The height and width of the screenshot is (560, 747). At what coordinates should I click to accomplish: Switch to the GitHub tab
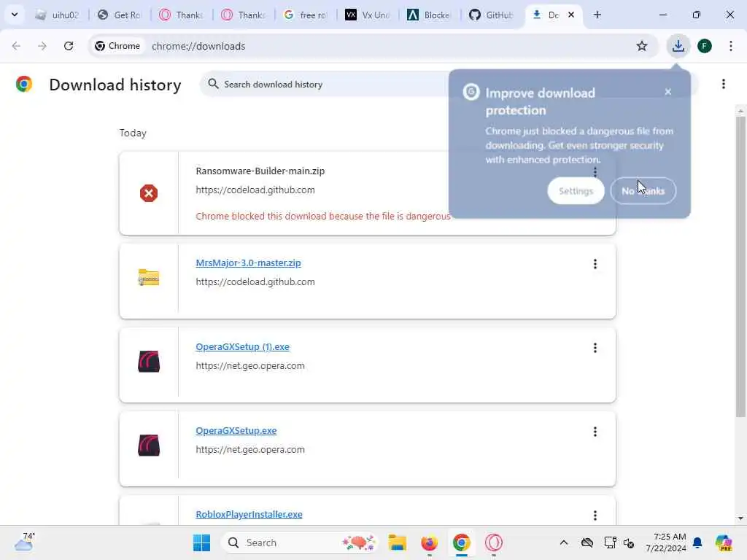[x=491, y=15]
